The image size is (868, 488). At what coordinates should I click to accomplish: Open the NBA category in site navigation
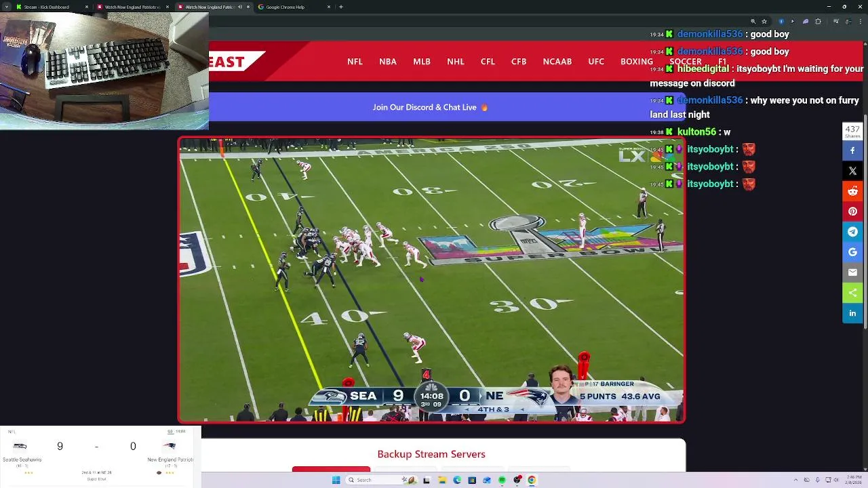click(x=388, y=61)
